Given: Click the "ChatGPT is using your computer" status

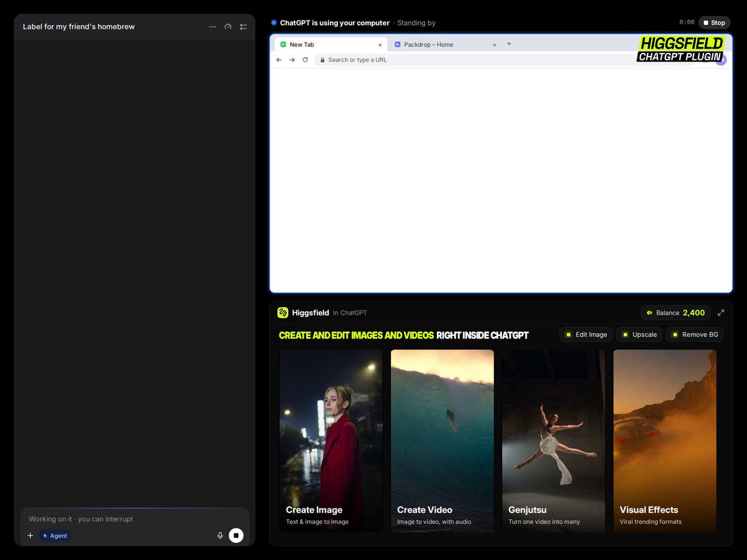Looking at the screenshot, I should (335, 23).
